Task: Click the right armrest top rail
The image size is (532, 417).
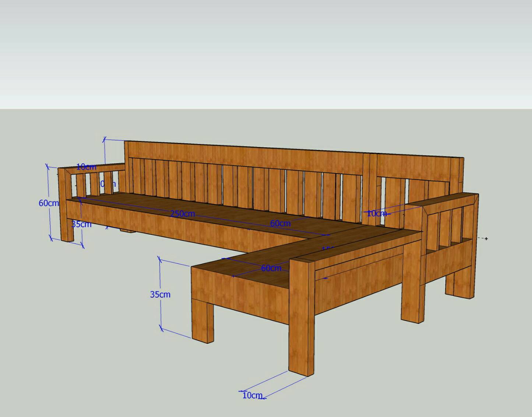Action: tap(449, 202)
